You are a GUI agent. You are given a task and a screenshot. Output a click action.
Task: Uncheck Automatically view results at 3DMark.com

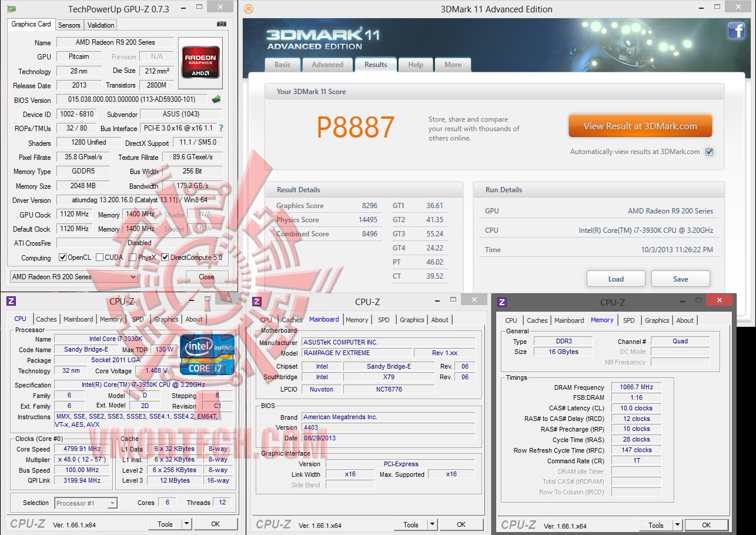[710, 152]
